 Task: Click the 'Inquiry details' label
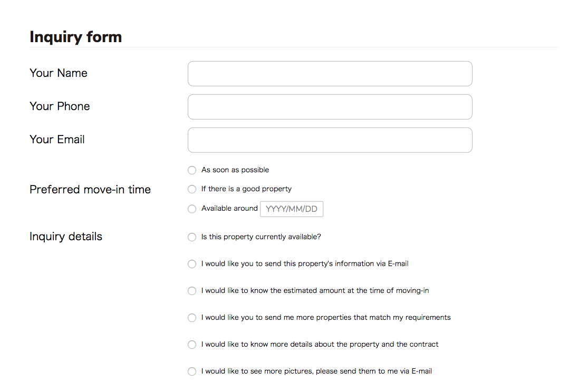(x=66, y=237)
